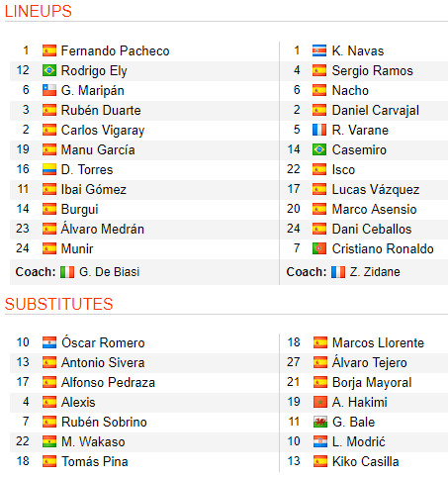Click the Paraguay flag next to Óscar Romero
The width and height of the screenshot is (448, 478).
click(x=49, y=342)
